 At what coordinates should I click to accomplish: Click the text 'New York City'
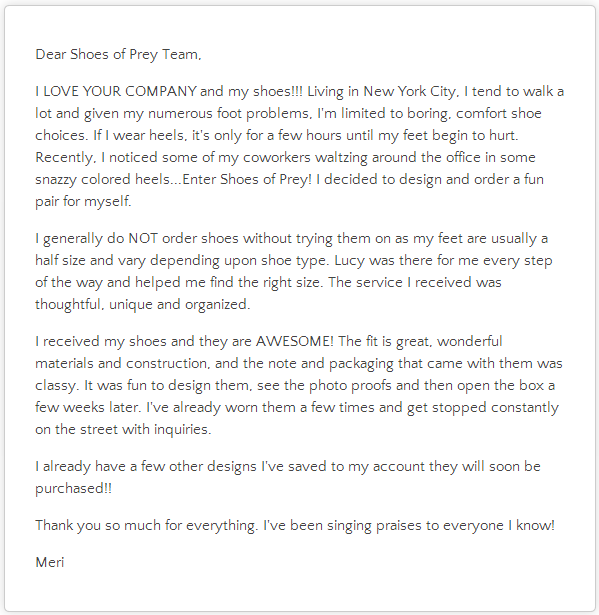click(x=410, y=92)
